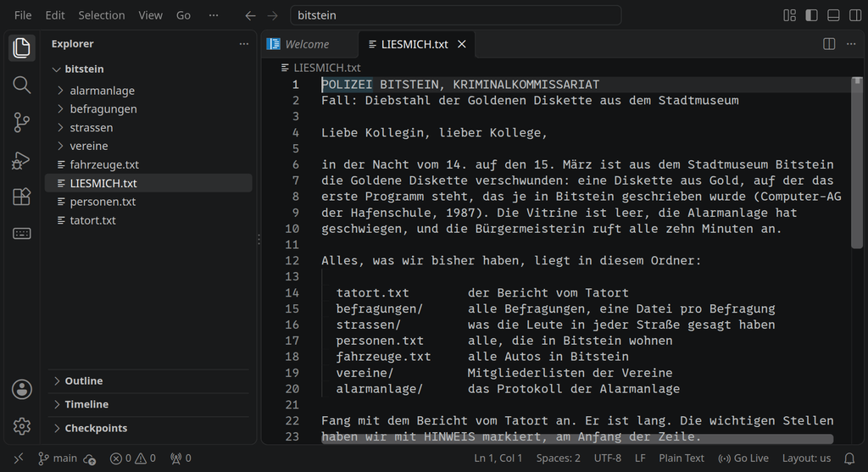868x472 pixels.
Task: Expand the Checkpoints section
Action: coord(149,428)
